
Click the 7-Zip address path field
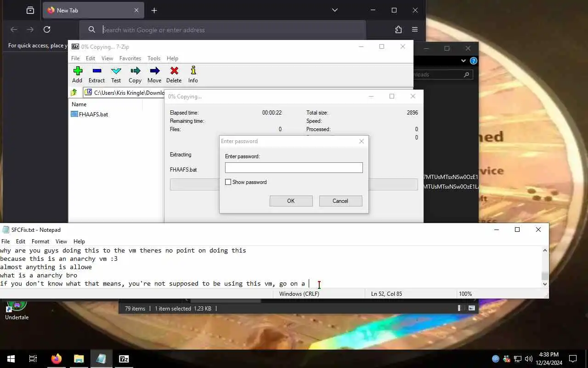click(124, 92)
